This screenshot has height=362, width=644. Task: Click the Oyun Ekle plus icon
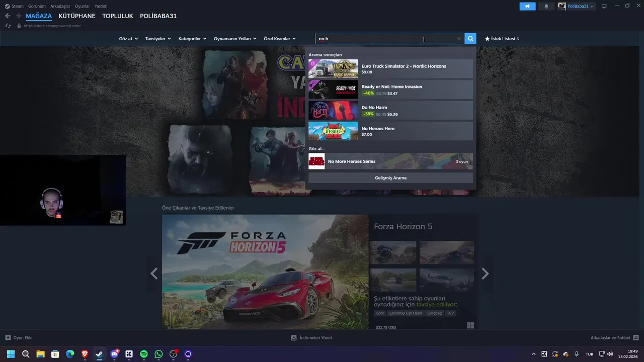(x=8, y=338)
